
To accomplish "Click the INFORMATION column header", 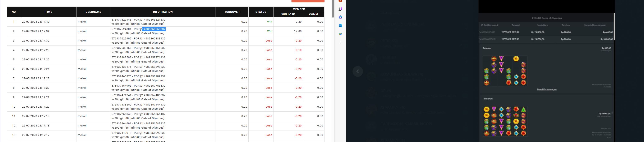I will 163,12.
